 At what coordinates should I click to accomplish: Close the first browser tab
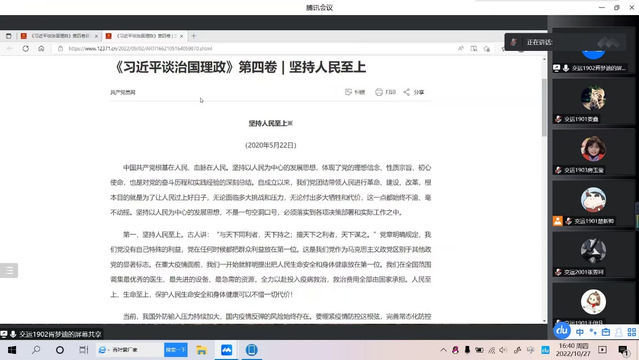[96, 36]
